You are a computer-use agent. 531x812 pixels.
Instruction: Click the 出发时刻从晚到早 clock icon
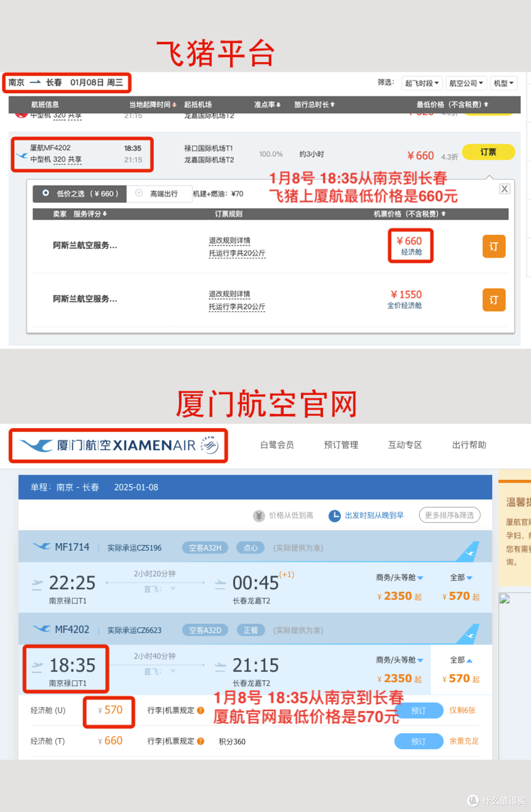pos(334,516)
